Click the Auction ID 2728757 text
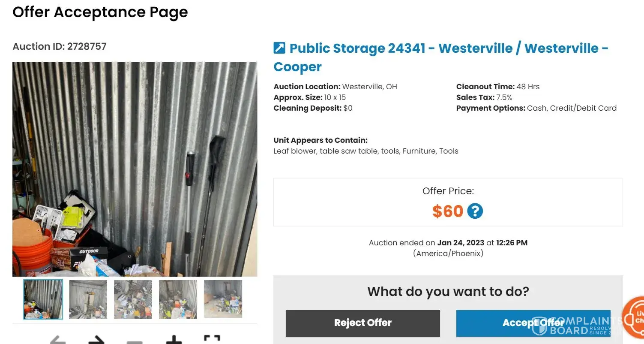This screenshot has height=344, width=644. pyautogui.click(x=60, y=46)
